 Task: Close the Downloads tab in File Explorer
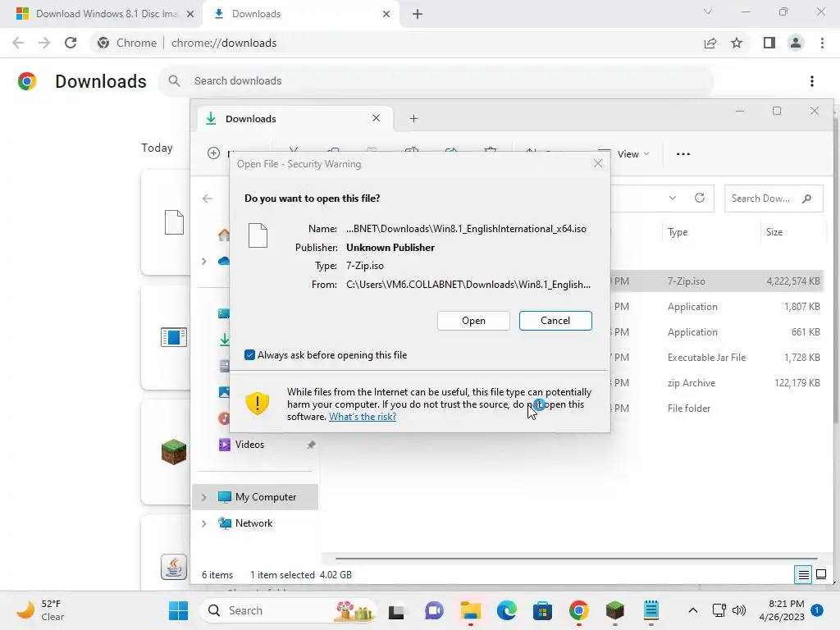[x=376, y=118]
